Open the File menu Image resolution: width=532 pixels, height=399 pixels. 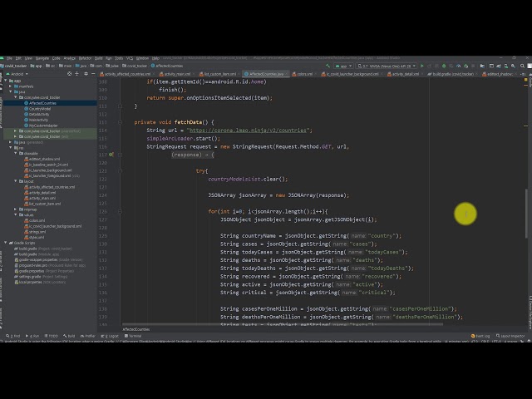[9, 58]
